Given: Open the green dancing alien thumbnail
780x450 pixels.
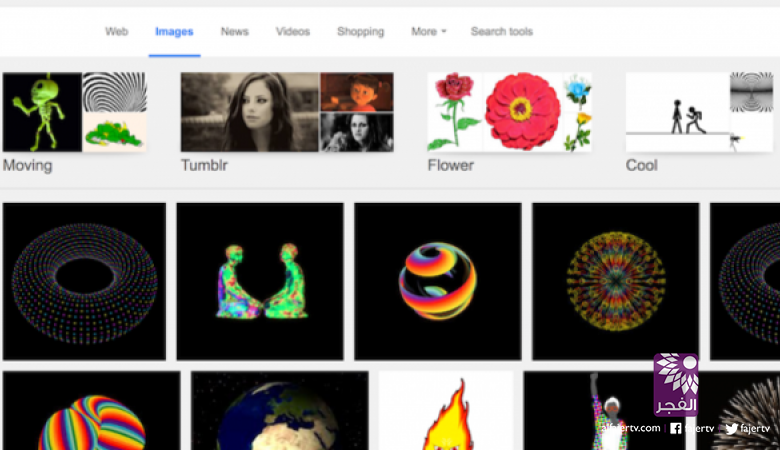Looking at the screenshot, I should click(41, 112).
